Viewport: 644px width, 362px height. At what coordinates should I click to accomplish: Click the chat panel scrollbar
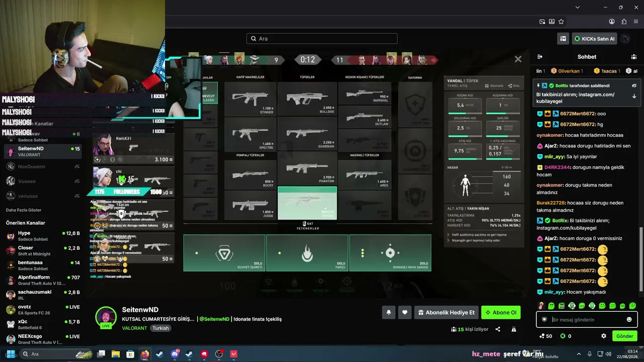coord(641,259)
